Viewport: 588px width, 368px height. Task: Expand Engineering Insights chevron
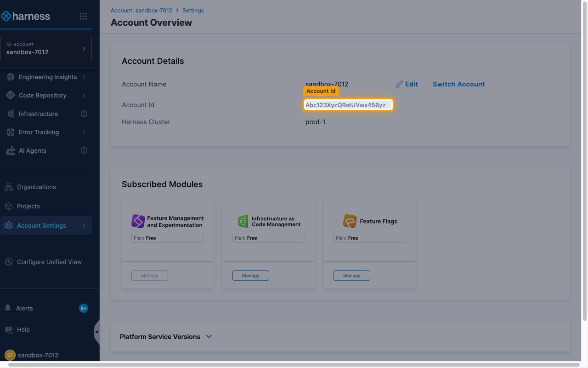click(x=84, y=77)
